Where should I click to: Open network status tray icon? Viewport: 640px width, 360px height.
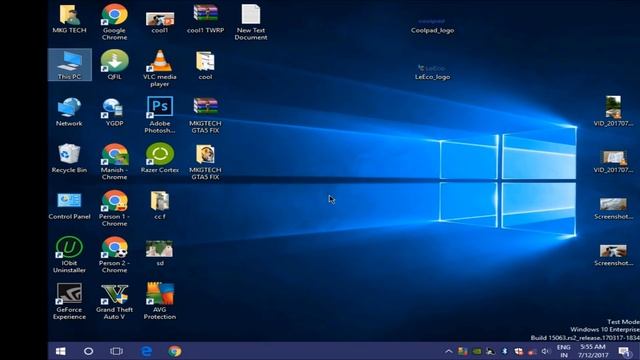(x=532, y=351)
